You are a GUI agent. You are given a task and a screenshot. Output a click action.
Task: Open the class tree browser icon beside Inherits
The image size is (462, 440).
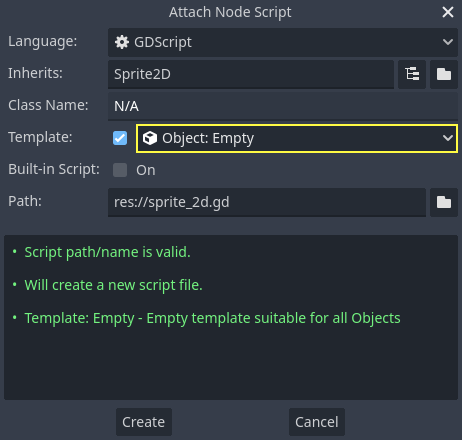[412, 74]
